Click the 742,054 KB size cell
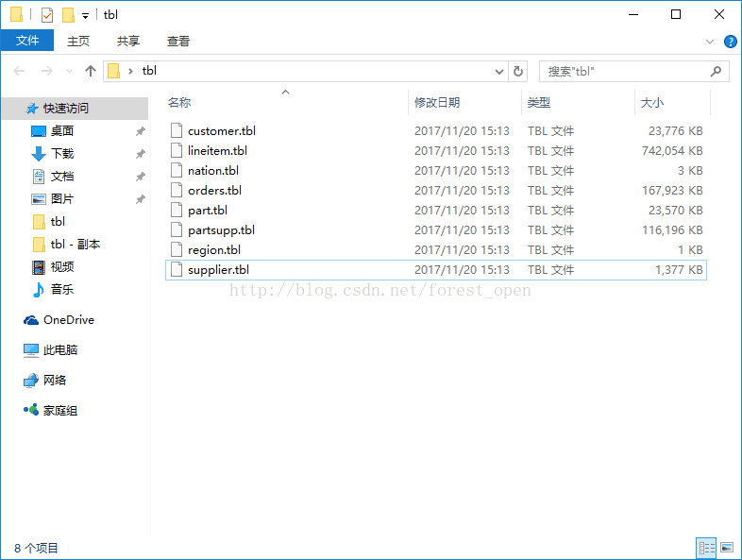The image size is (742, 560). point(672,151)
